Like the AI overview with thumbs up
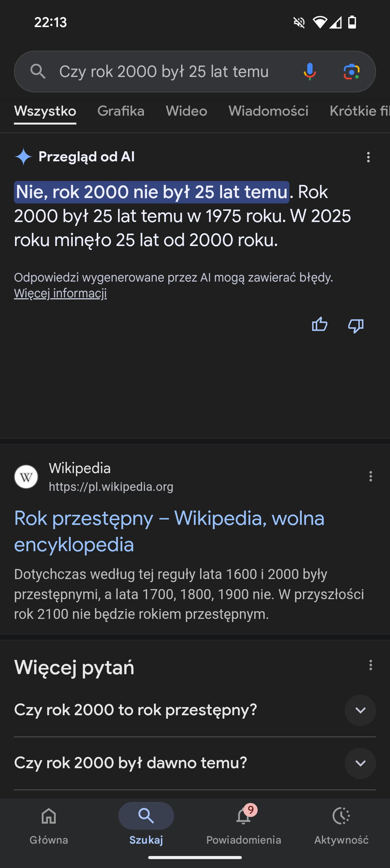 click(320, 325)
